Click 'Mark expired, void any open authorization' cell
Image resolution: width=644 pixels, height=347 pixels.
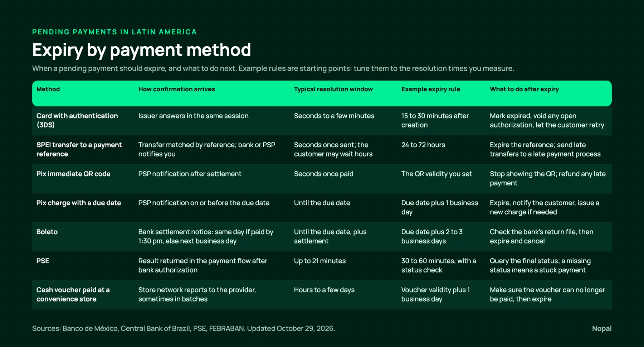[547, 120]
